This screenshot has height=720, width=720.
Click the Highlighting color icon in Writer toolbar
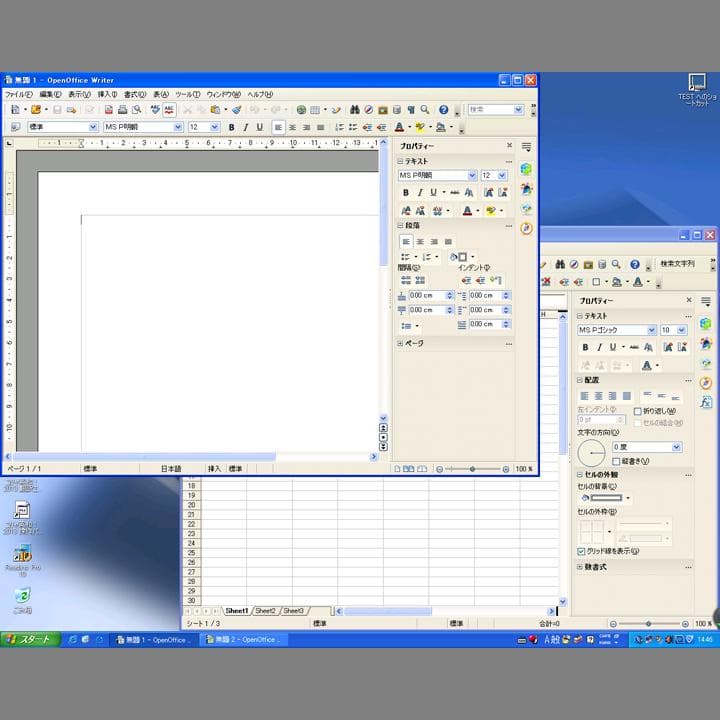click(419, 127)
